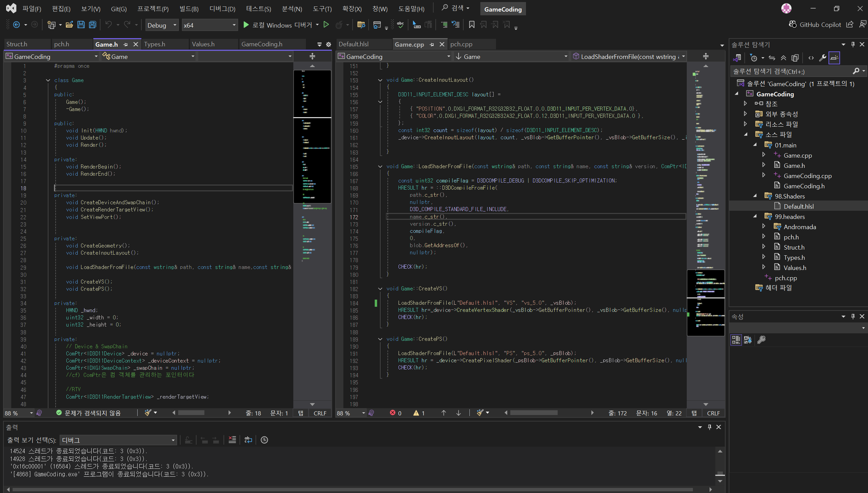Open the Debug configuration dropdown
868x493 pixels.
(161, 25)
